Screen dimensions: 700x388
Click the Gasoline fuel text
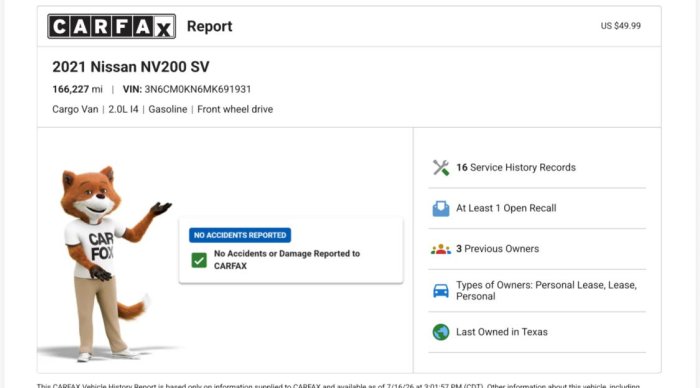[167, 109]
